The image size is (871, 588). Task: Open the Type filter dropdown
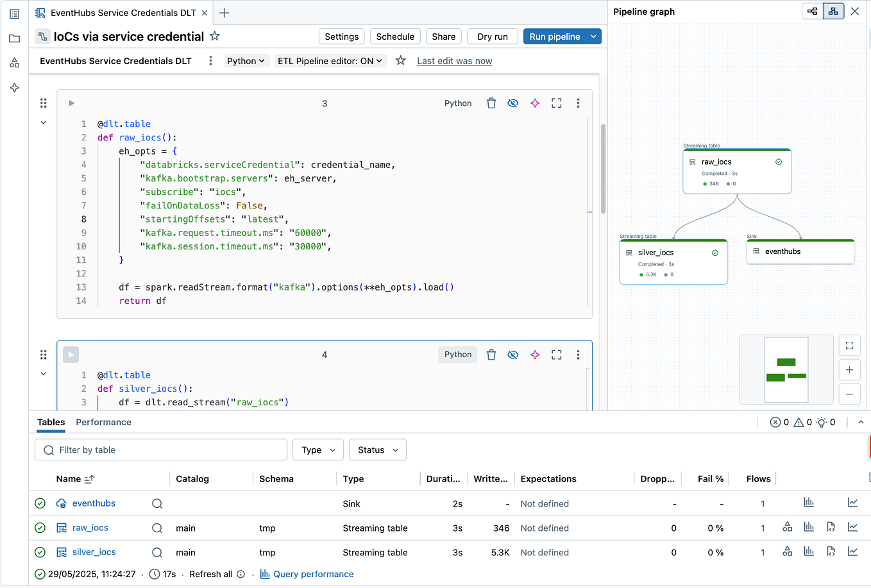(317, 449)
